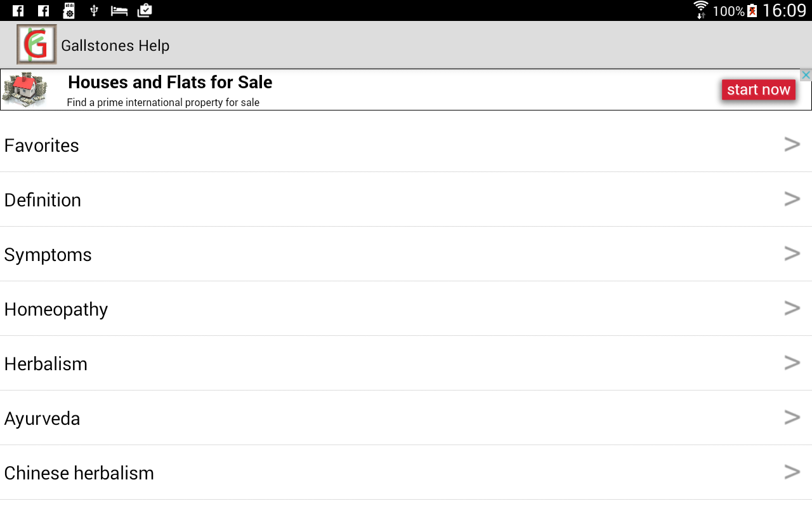Expand Favorites using its arrow chevron

coord(792,145)
